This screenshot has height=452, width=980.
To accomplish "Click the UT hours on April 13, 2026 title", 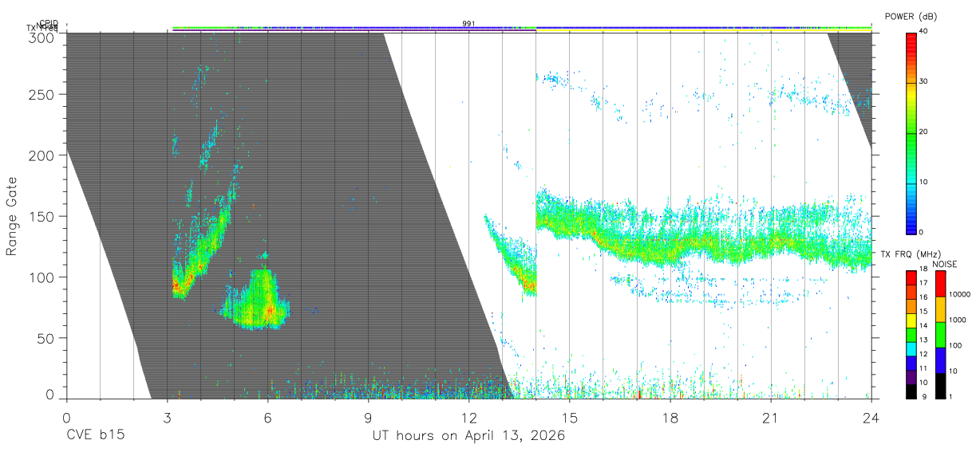I will 468,436.
